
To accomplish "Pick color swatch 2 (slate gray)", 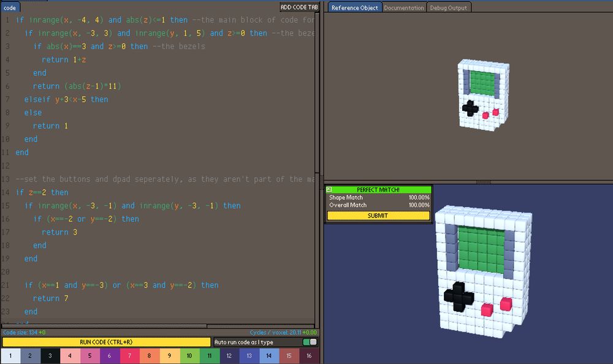I will click(30, 356).
